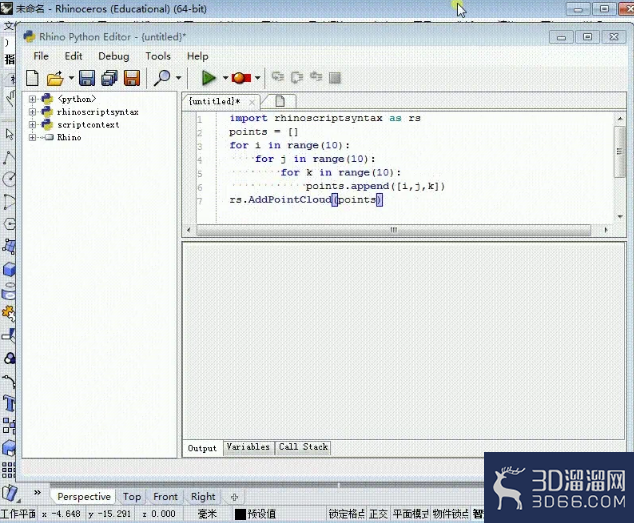Run the script with the green play icon
The height and width of the screenshot is (523, 634).
208,78
